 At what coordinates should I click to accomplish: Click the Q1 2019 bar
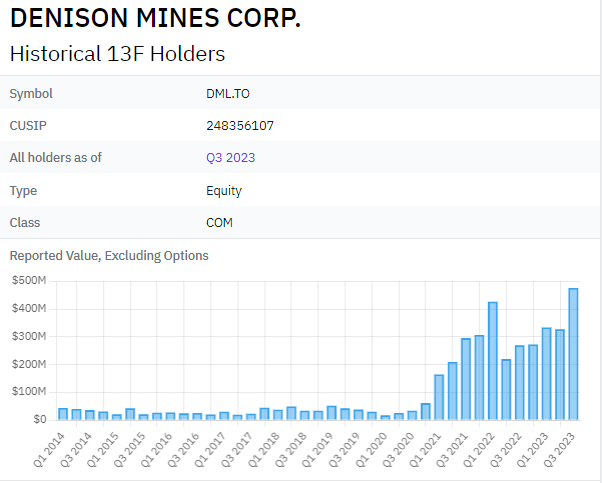[x=332, y=413]
